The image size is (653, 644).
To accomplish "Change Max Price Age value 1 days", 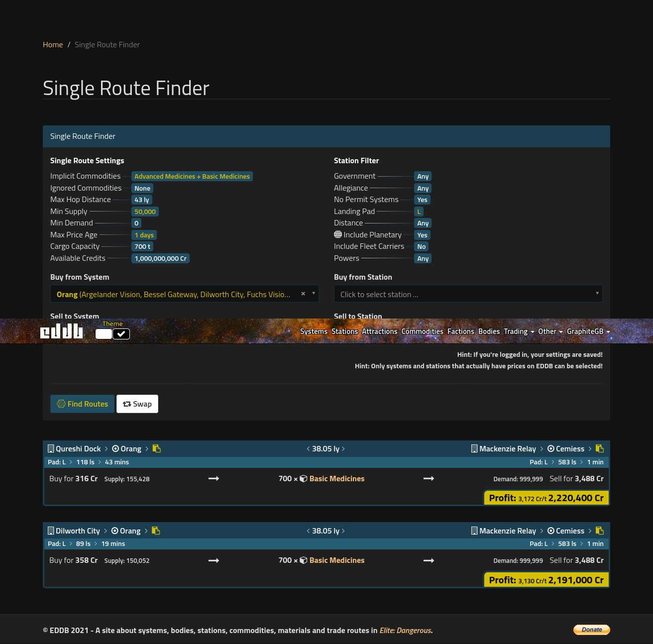I will tap(144, 235).
